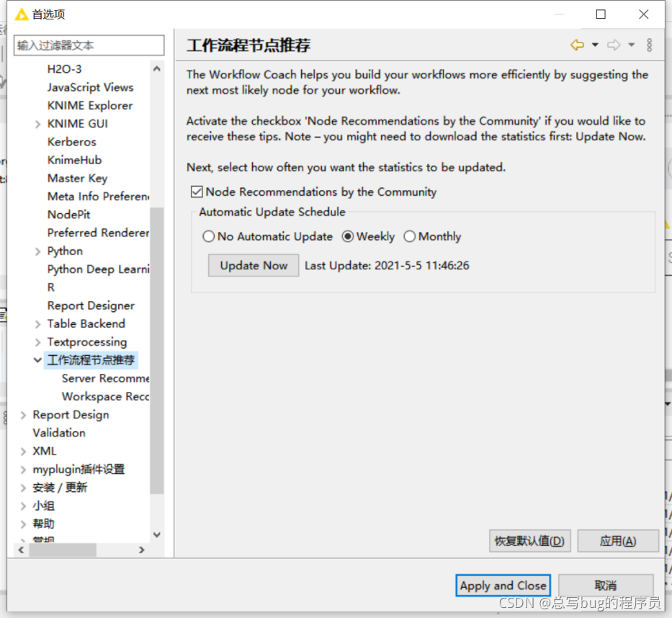Click the horizontal scrollbar thumb in tree

click(63, 550)
